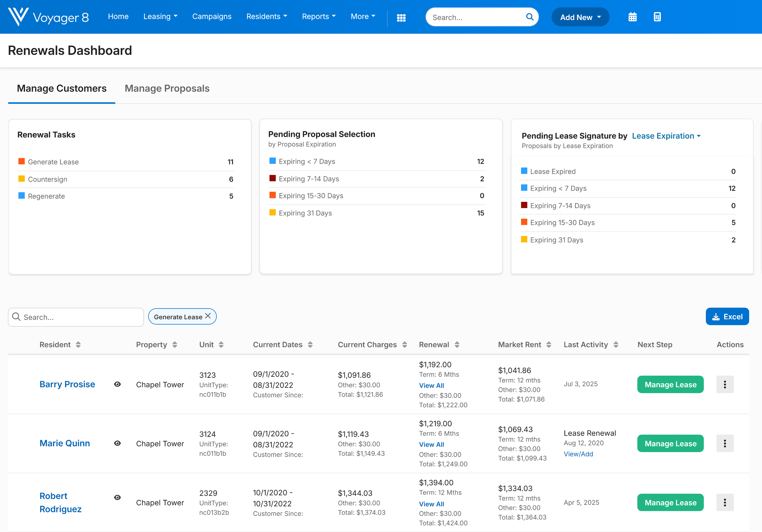This screenshot has width=762, height=532.
Task: Select the Generate Lease task row
Action: click(x=126, y=162)
